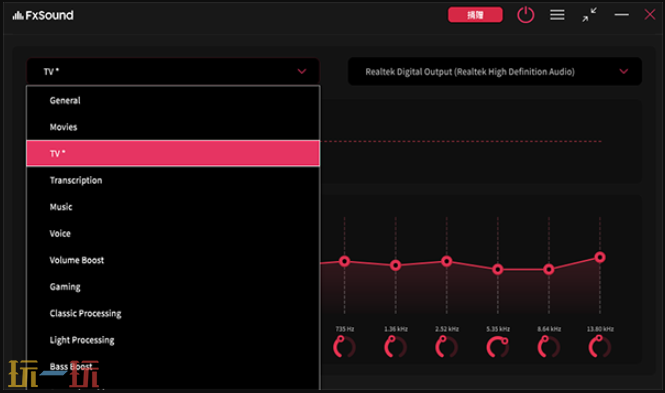Click the 735 Hz frequency label

[344, 329]
